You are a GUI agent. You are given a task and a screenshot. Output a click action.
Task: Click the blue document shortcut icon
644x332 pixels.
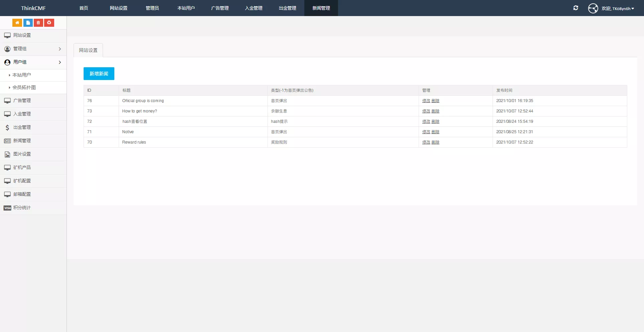coord(28,23)
